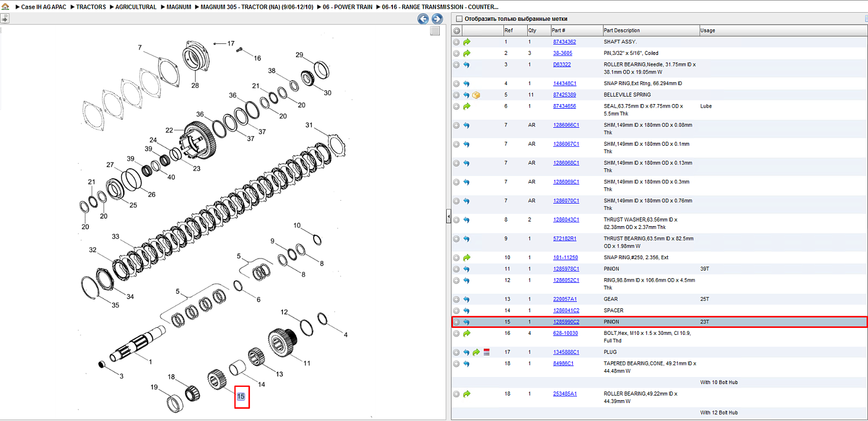Viewport: 868px width, 421px height.
Task: Toggle the square box at diagram top-right
Action: [x=435, y=31]
